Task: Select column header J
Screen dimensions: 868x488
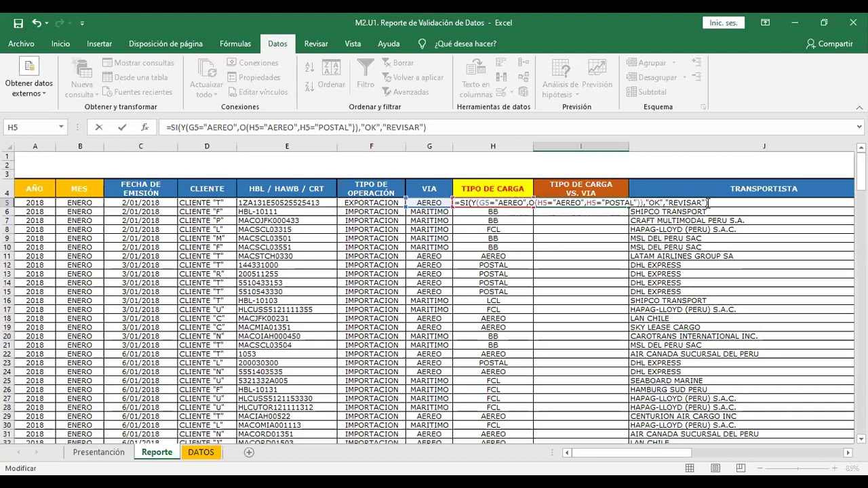Action: [764, 146]
